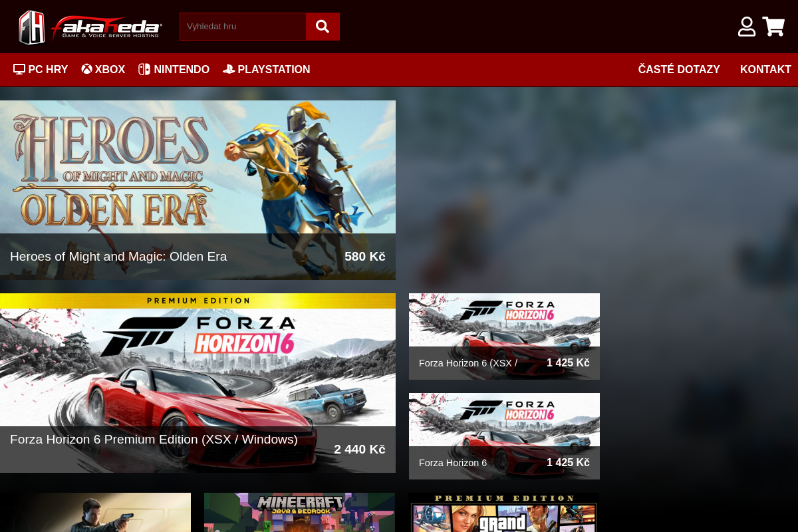The image size is (798, 532).
Task: Open Heroes of Might and Magic banner
Action: point(198,190)
